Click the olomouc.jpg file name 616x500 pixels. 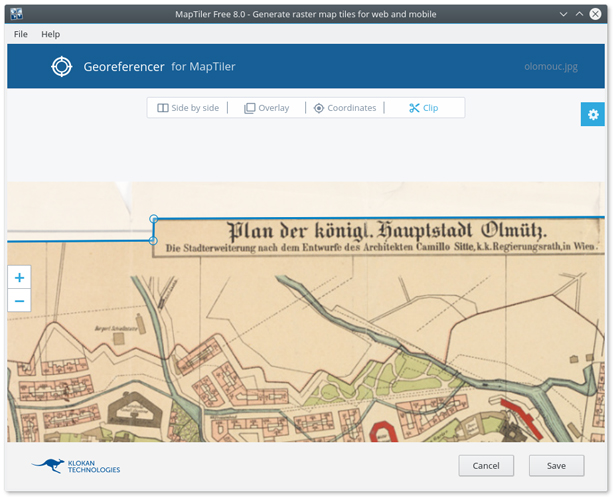pyautogui.click(x=551, y=66)
